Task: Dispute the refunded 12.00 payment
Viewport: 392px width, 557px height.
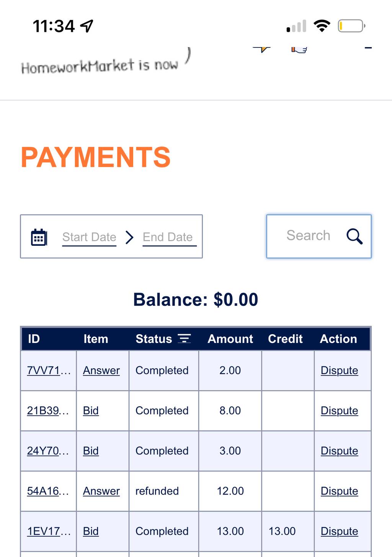Action: click(x=339, y=491)
